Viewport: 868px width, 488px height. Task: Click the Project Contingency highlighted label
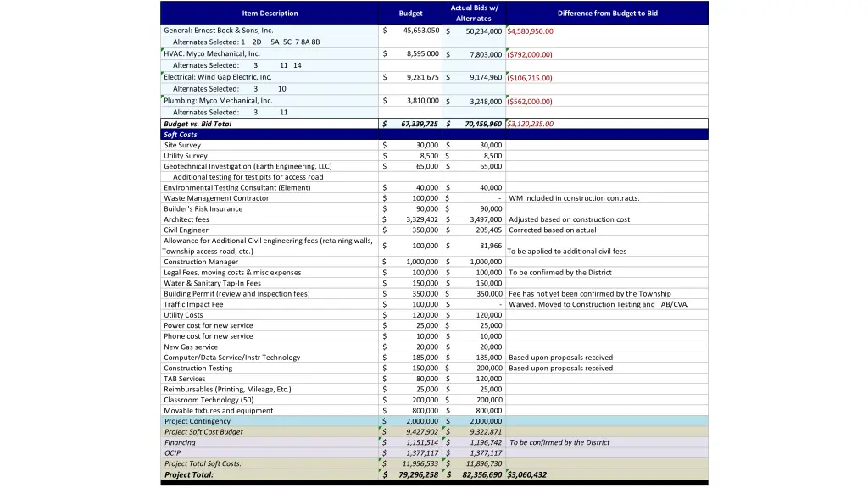[198, 421]
